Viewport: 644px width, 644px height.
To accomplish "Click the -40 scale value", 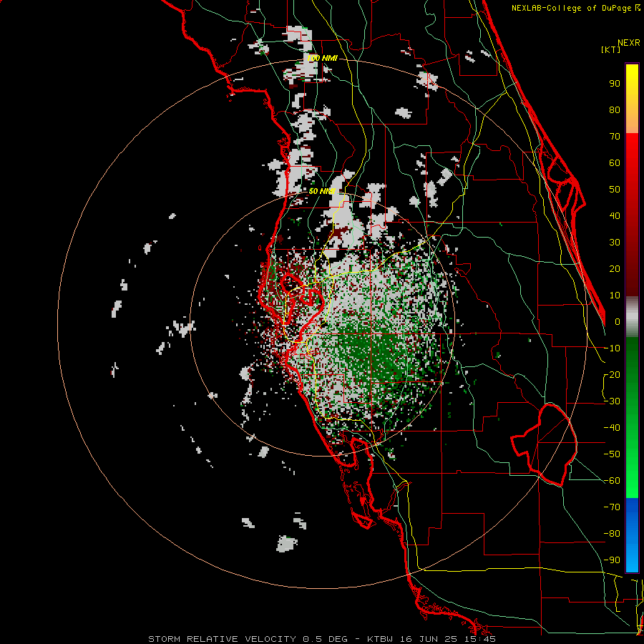I will pyautogui.click(x=612, y=428).
